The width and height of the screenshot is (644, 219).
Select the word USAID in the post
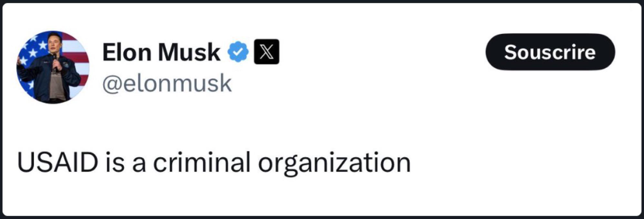[57, 162]
